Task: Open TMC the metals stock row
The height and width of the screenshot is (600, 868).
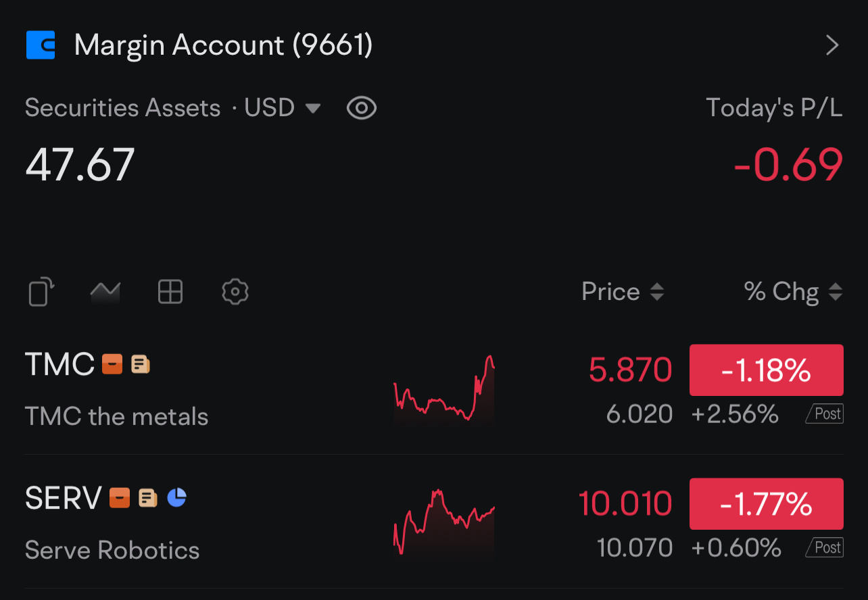Action: 434,389
